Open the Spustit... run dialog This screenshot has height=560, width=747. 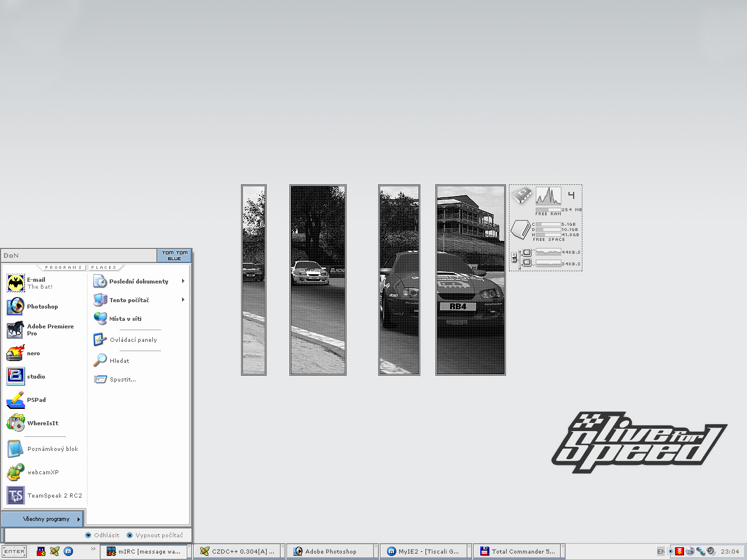tap(115, 379)
